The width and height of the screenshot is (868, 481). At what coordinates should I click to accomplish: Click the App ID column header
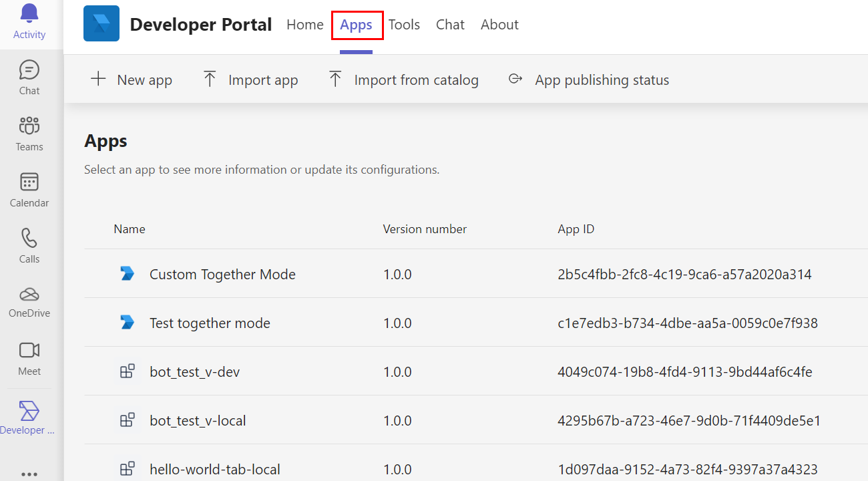tap(576, 229)
